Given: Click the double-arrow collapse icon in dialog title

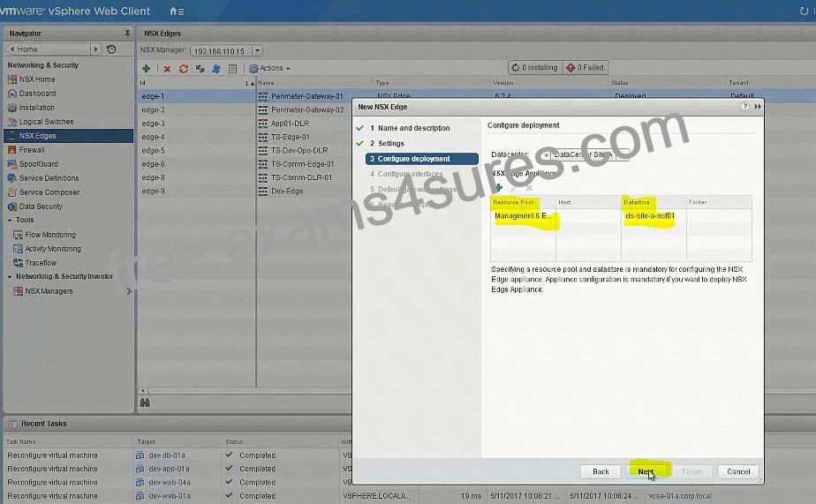Looking at the screenshot, I should pyautogui.click(x=758, y=106).
